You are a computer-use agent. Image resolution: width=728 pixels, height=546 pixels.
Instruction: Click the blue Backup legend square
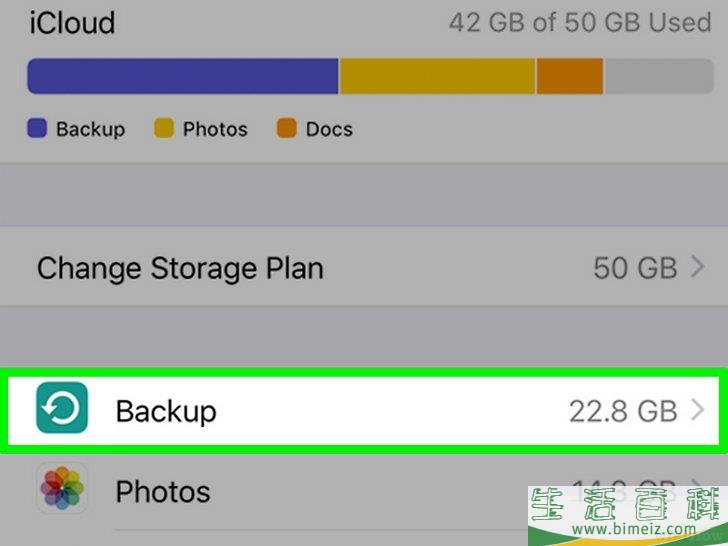point(37,128)
